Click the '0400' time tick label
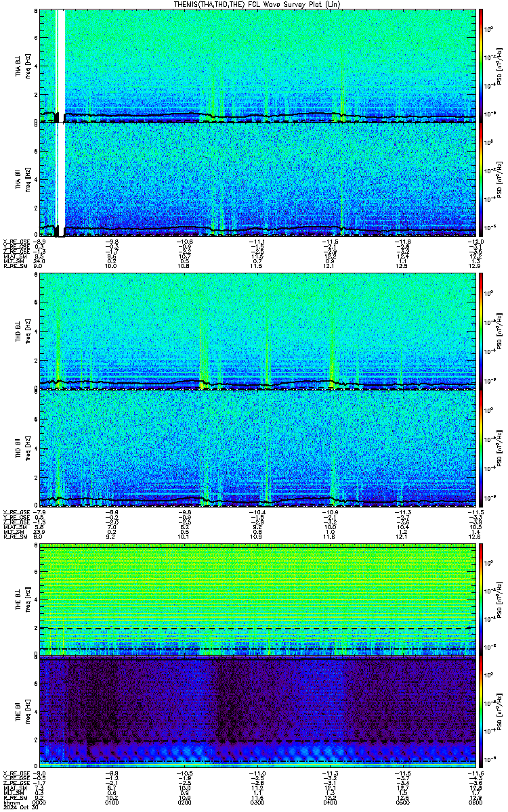 coord(331,803)
